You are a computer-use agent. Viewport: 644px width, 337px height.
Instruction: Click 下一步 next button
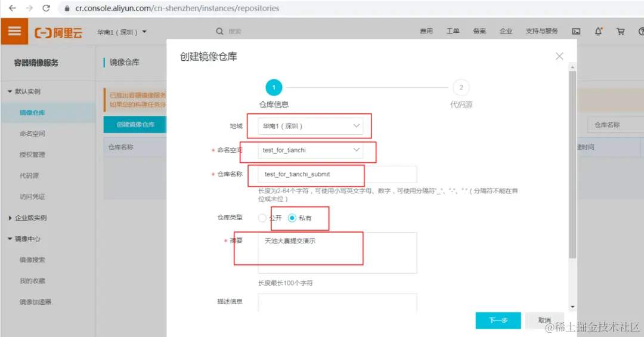pyautogui.click(x=498, y=320)
